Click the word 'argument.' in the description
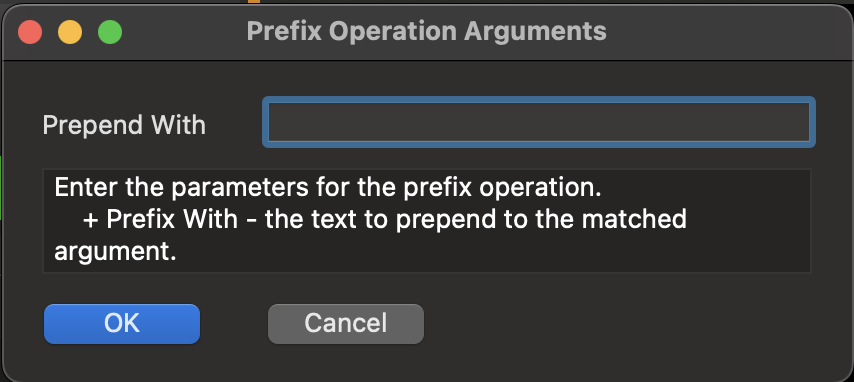 [x=115, y=252]
